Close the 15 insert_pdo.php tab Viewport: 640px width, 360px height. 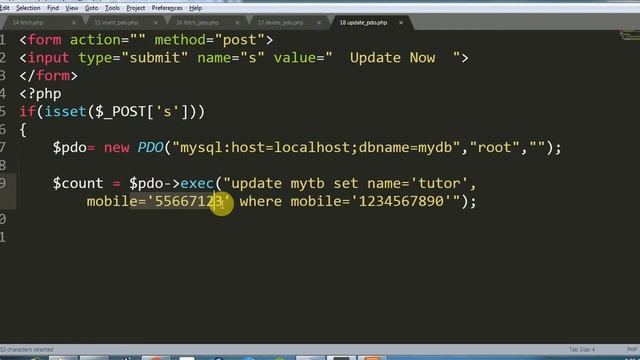[156, 22]
